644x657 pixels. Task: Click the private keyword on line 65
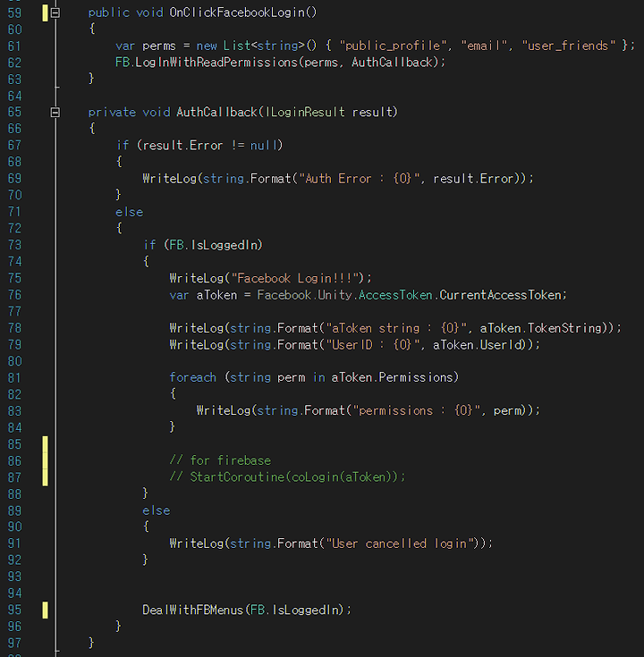[112, 113]
